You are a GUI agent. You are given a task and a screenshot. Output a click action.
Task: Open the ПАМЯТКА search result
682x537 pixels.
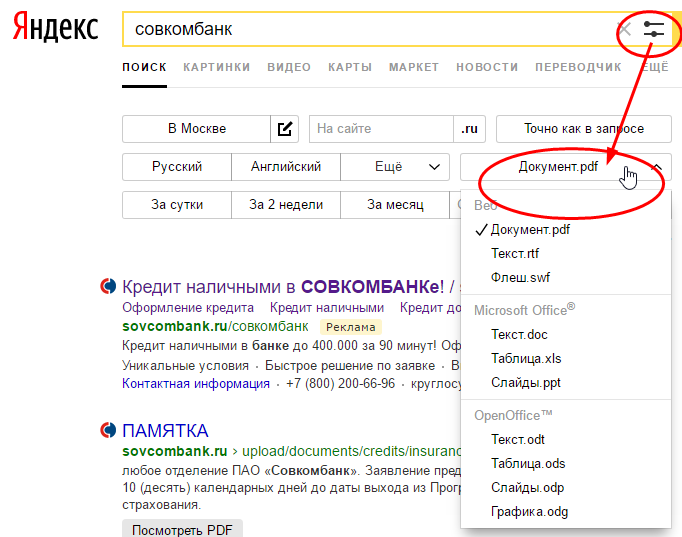[x=165, y=431]
